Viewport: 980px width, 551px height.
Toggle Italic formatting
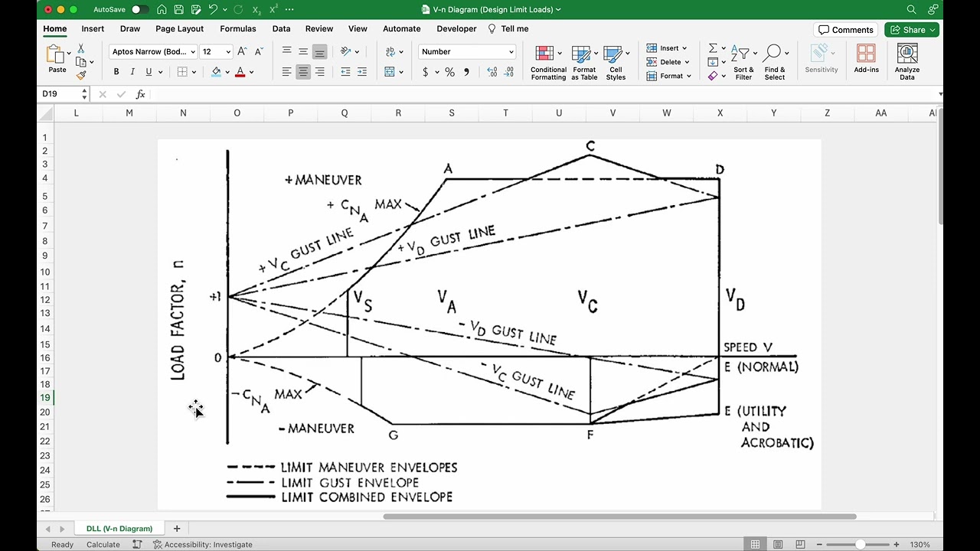click(x=132, y=72)
